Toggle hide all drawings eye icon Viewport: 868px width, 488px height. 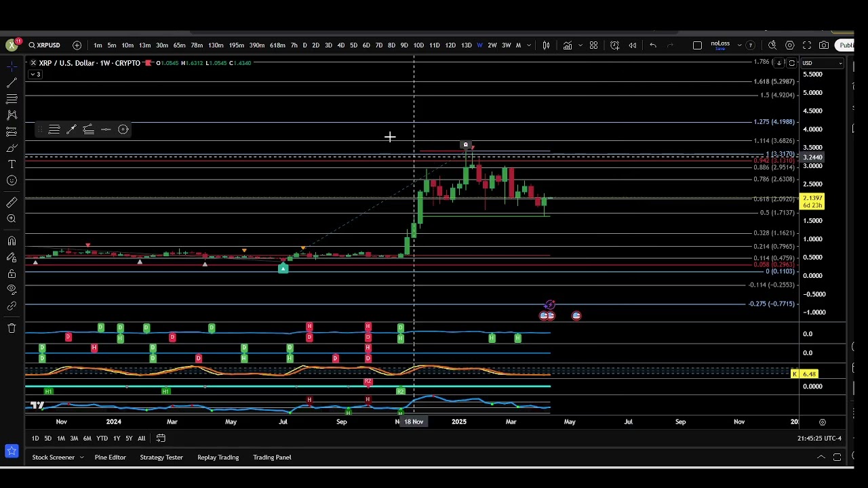12,290
